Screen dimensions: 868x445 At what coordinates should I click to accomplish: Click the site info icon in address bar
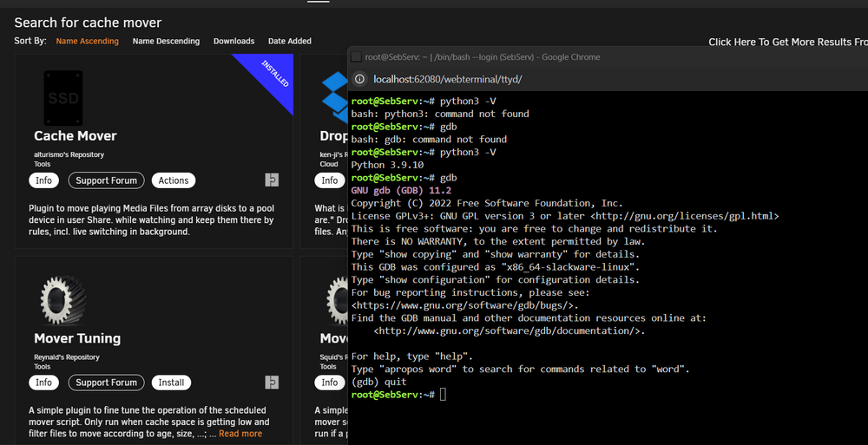360,79
